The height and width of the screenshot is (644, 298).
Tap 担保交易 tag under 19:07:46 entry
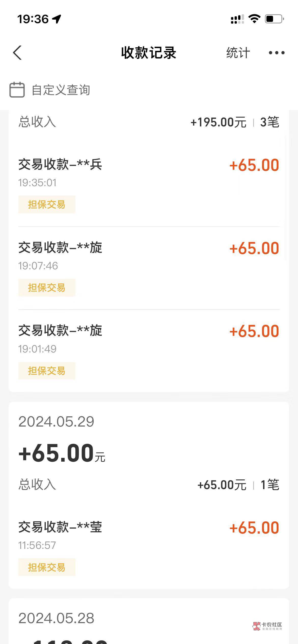click(47, 288)
